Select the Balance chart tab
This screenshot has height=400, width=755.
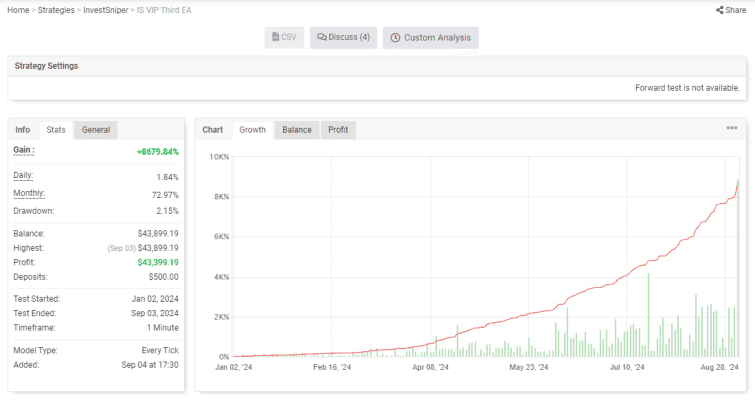click(x=297, y=130)
